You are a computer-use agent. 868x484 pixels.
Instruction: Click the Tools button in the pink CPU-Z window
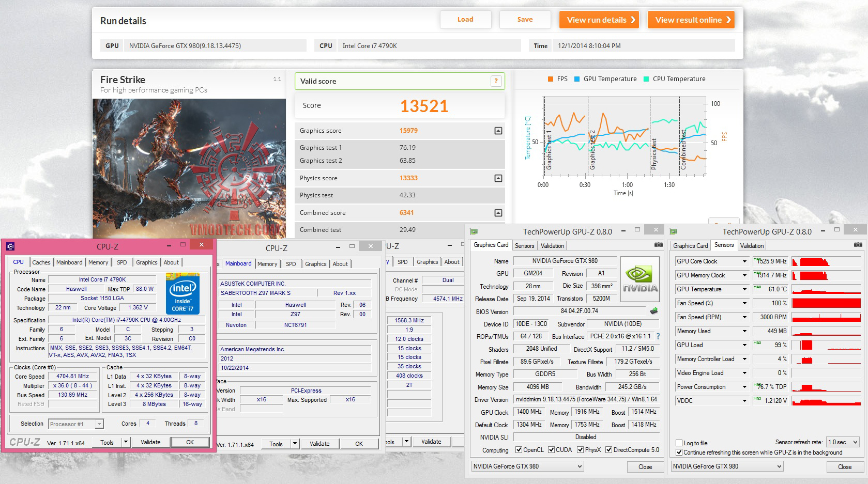pos(107,442)
